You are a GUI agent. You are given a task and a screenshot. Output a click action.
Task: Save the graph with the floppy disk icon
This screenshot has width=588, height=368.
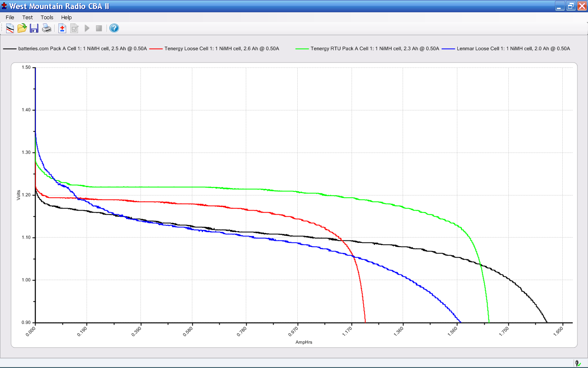pos(34,28)
